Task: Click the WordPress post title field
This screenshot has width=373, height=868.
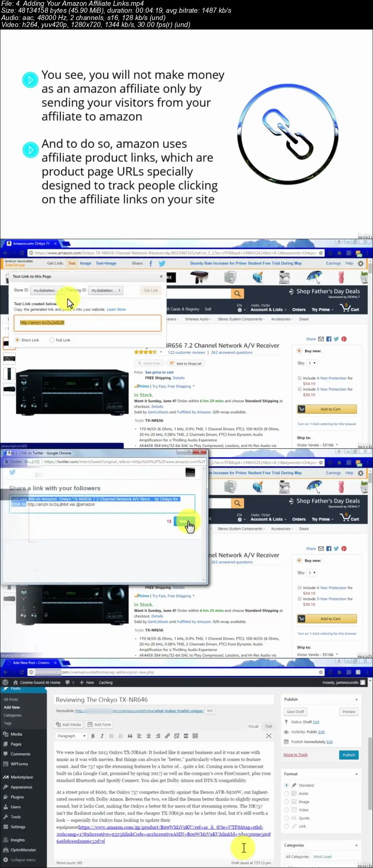Action: tap(164, 699)
